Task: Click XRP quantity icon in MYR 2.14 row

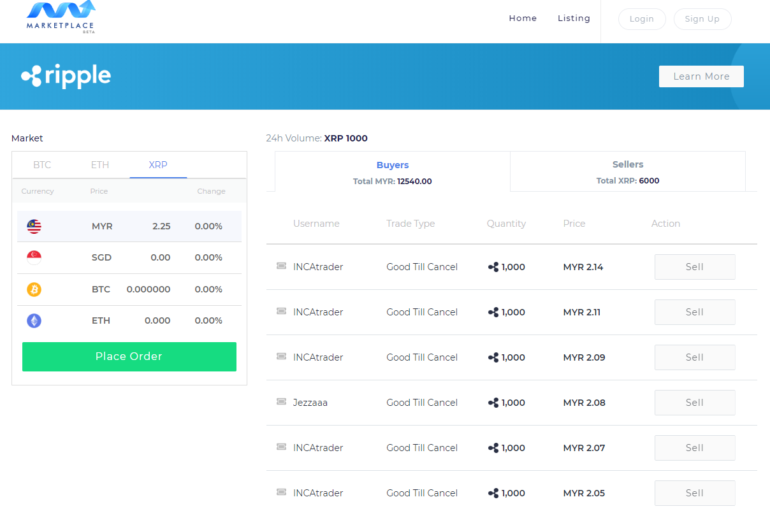Action: 493,267
